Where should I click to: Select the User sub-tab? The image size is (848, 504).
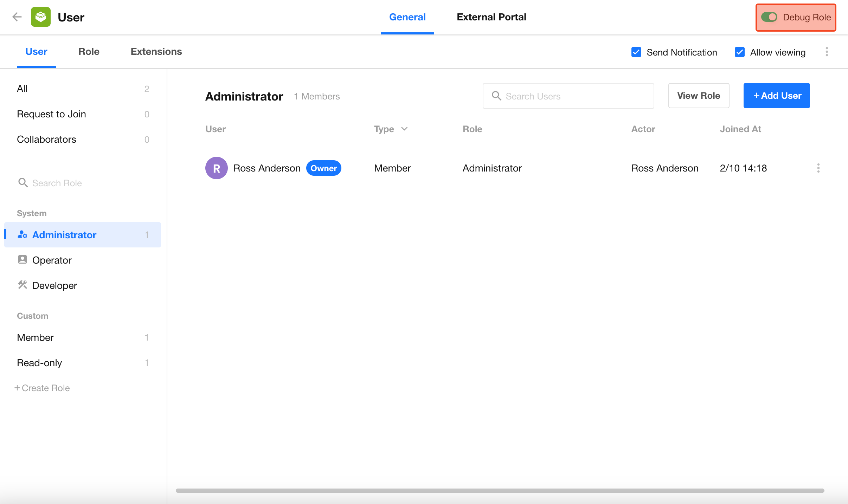[x=36, y=52]
